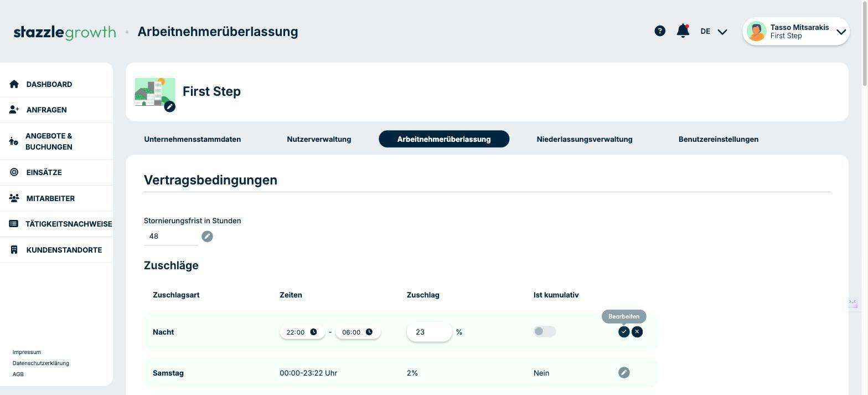Edit Stornierungsfrist with pencil icon
The image size is (868, 395).
pyautogui.click(x=207, y=237)
